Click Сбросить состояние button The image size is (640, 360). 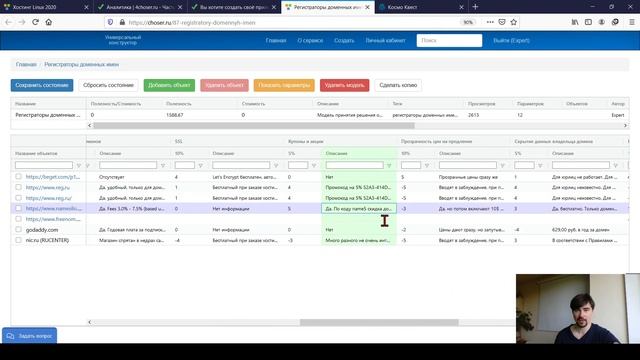(108, 85)
